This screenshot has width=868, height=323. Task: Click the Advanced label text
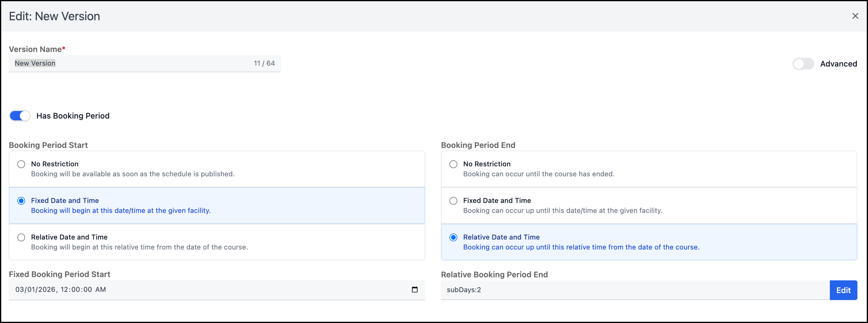click(x=838, y=64)
